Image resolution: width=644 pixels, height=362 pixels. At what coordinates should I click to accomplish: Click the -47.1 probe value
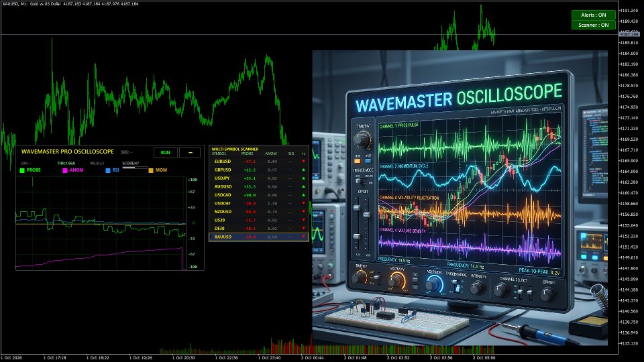pos(250,162)
